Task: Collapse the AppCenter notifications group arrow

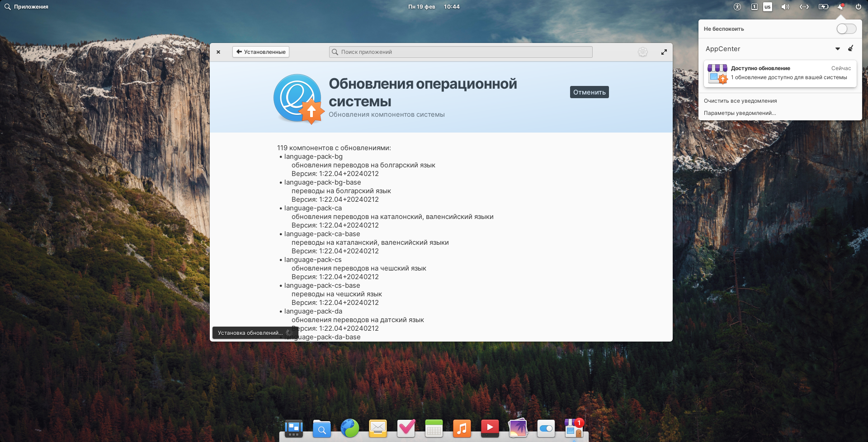Action: coord(837,49)
